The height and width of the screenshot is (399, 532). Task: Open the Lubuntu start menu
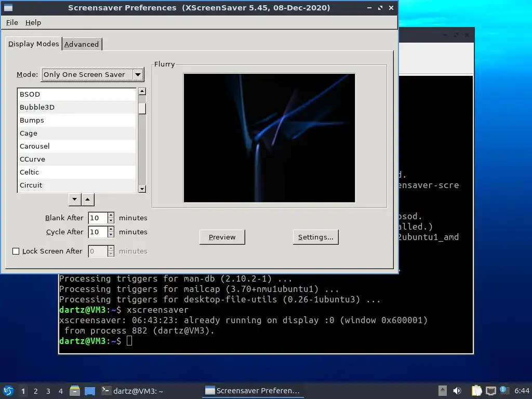8,391
